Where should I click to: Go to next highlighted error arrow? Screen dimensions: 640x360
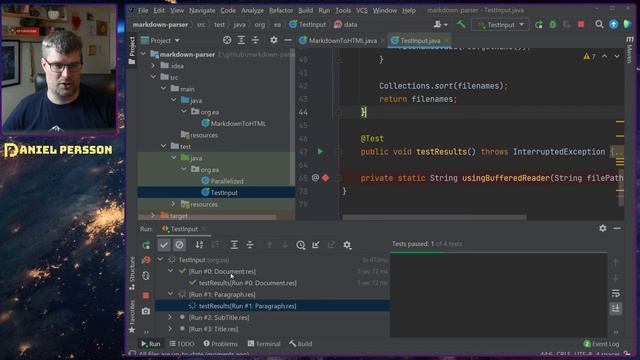pyautogui.click(x=617, y=56)
